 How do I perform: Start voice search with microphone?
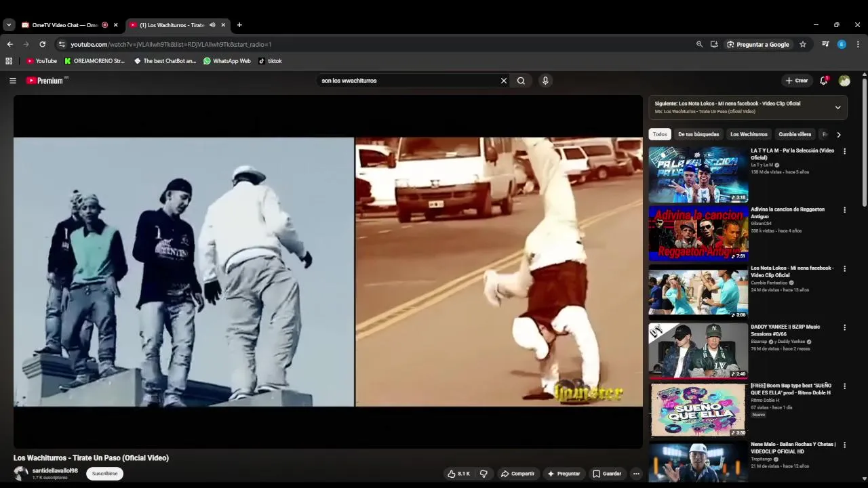click(x=545, y=81)
